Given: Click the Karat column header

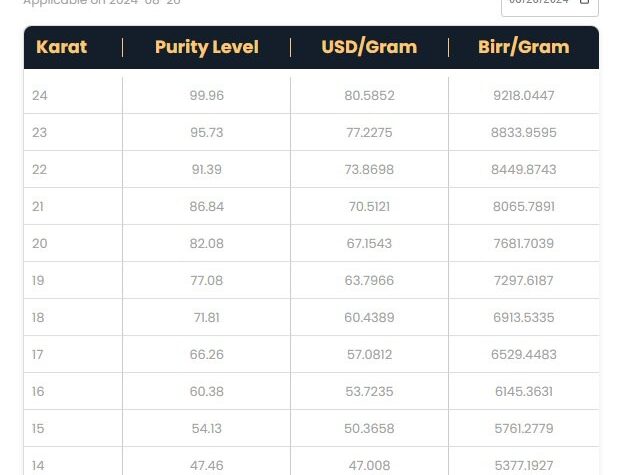Looking at the screenshot, I should (x=61, y=47).
